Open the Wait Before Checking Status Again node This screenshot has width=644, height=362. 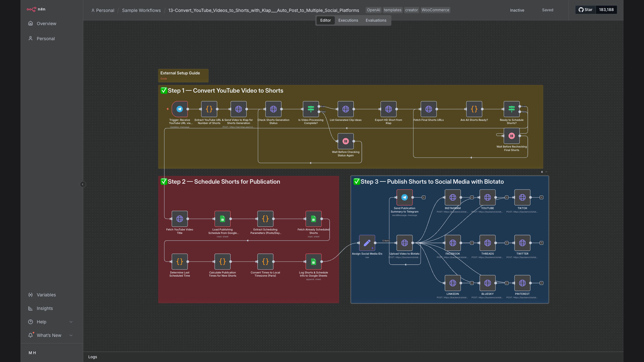345,141
